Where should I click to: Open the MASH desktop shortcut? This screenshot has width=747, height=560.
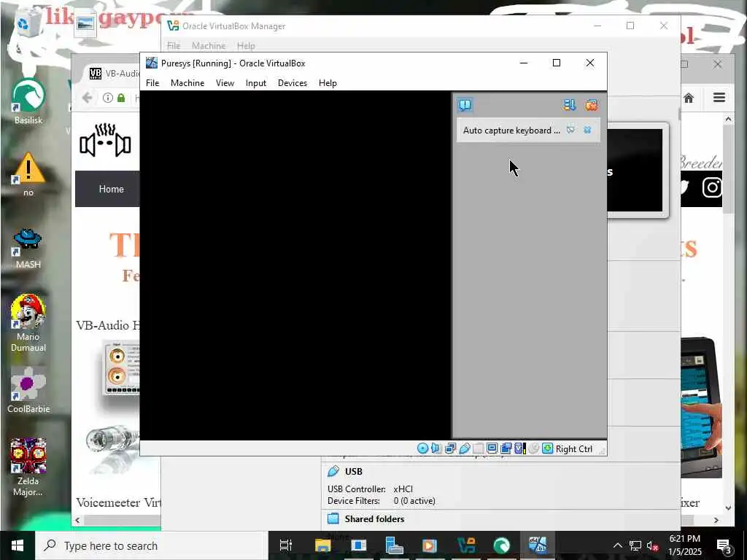click(28, 248)
